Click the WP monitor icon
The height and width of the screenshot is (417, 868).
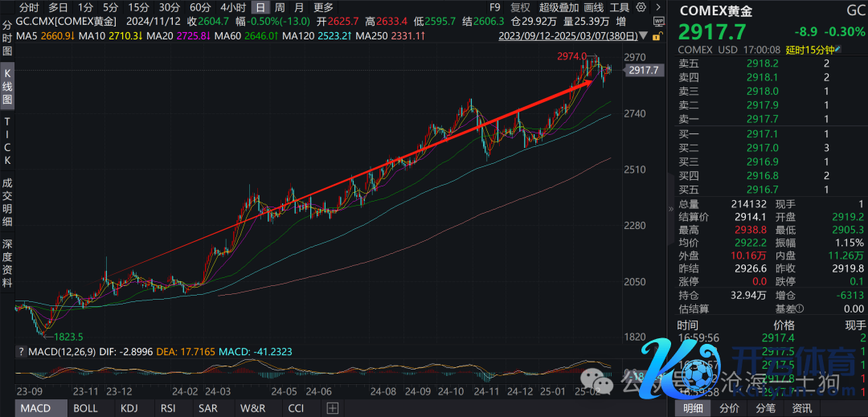point(657,22)
